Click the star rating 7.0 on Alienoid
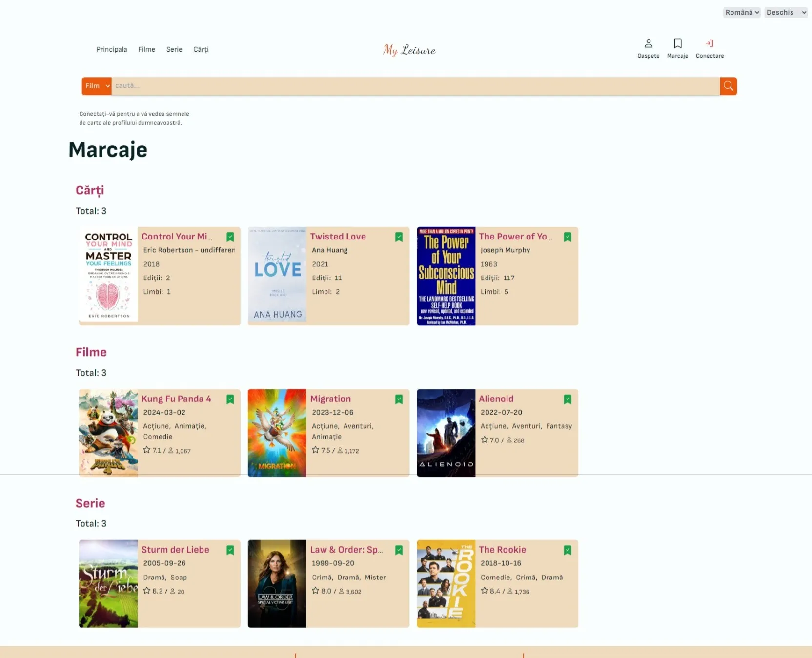 (490, 440)
